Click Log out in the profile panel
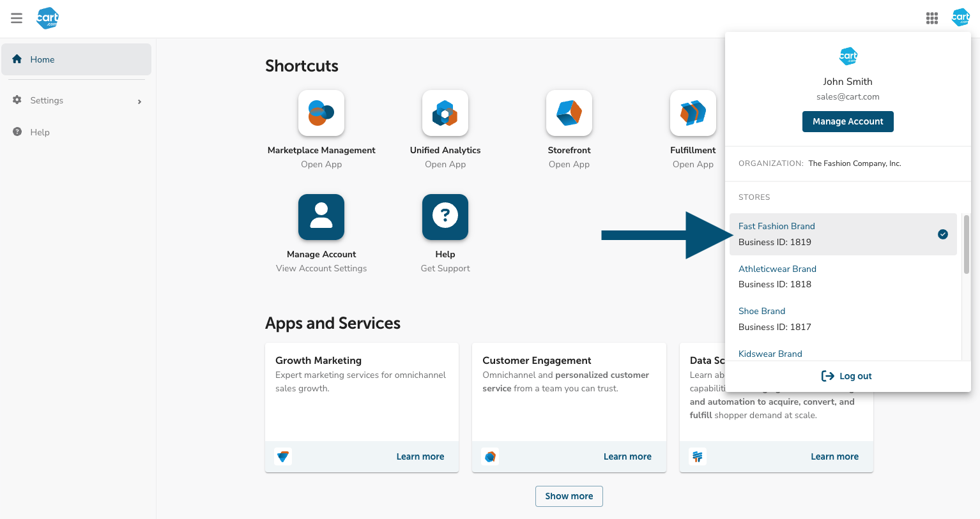This screenshot has height=519, width=980. (x=847, y=376)
